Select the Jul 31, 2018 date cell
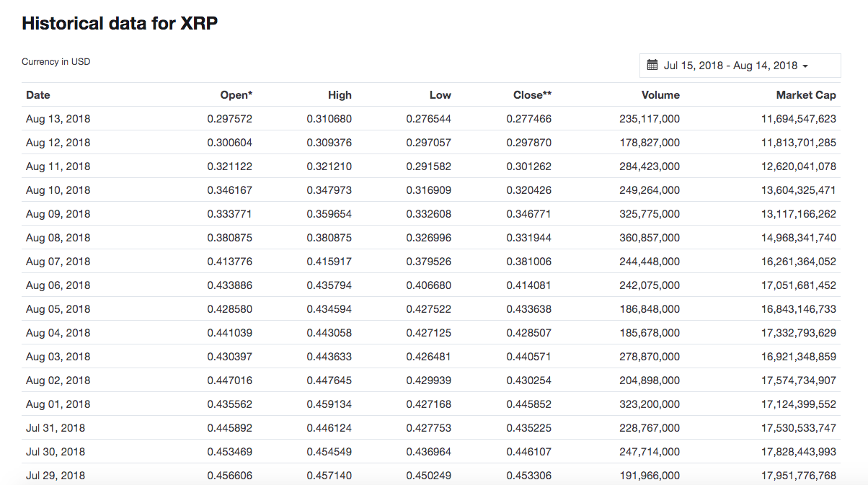Viewport: 868px width, 485px height. coord(56,428)
